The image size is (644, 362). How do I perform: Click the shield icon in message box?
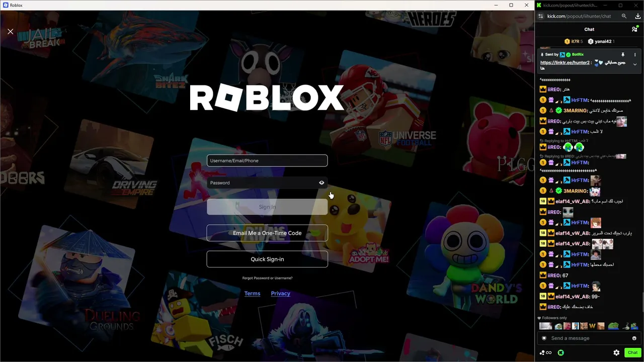pyautogui.click(x=544, y=338)
